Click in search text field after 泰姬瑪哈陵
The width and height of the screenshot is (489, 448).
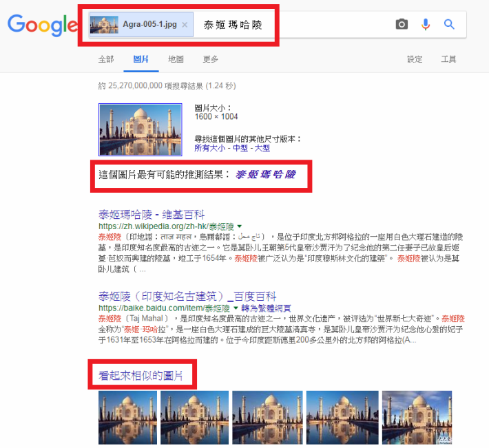[x=324, y=25]
